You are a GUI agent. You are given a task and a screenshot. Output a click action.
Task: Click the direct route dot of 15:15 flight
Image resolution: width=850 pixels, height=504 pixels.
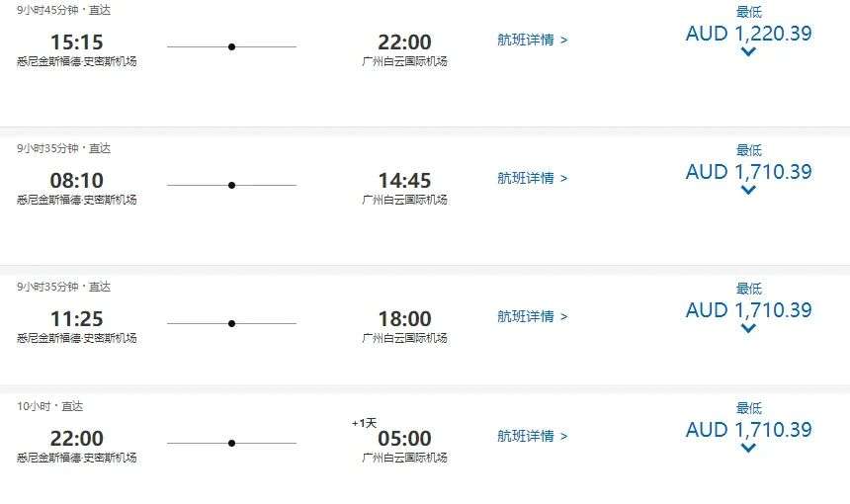(x=231, y=46)
